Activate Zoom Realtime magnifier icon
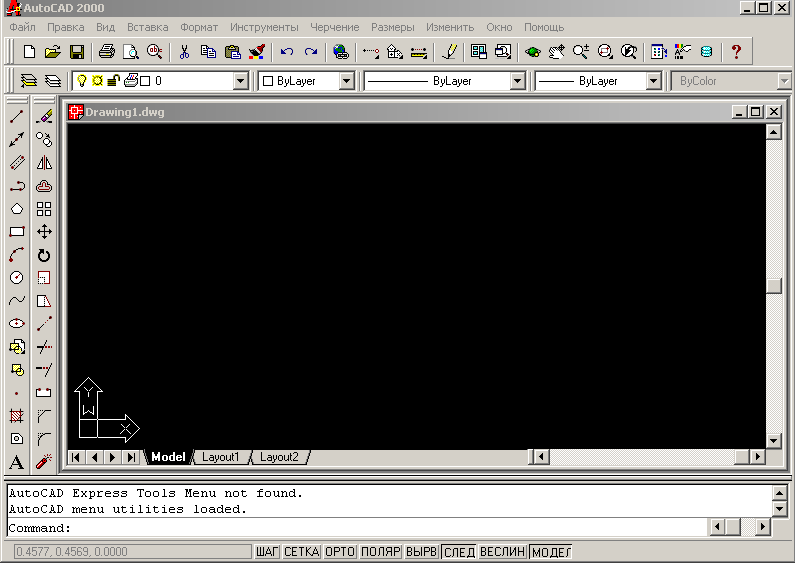 pyautogui.click(x=581, y=52)
